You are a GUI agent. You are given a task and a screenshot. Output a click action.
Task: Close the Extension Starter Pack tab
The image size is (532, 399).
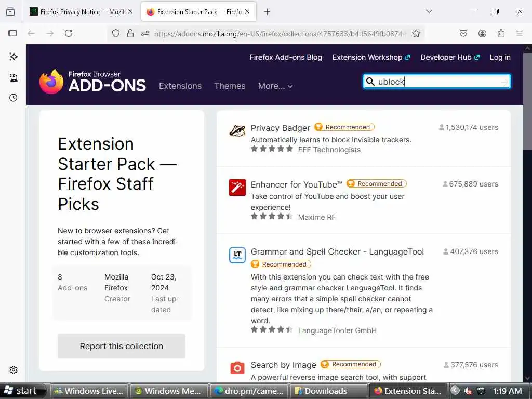pyautogui.click(x=247, y=11)
